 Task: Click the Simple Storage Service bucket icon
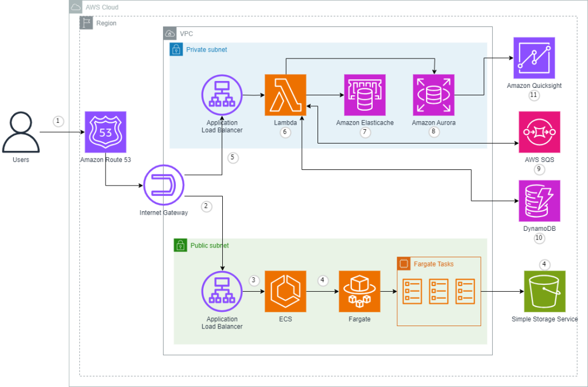pos(544,291)
